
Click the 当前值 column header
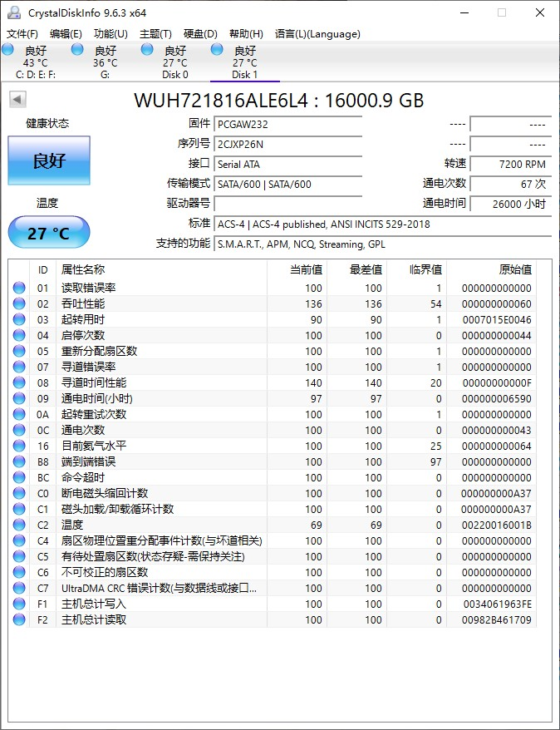pos(297,269)
